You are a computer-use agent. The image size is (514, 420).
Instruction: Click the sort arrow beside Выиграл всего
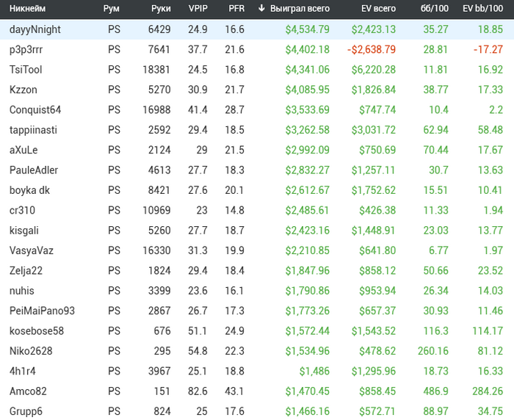click(x=261, y=9)
